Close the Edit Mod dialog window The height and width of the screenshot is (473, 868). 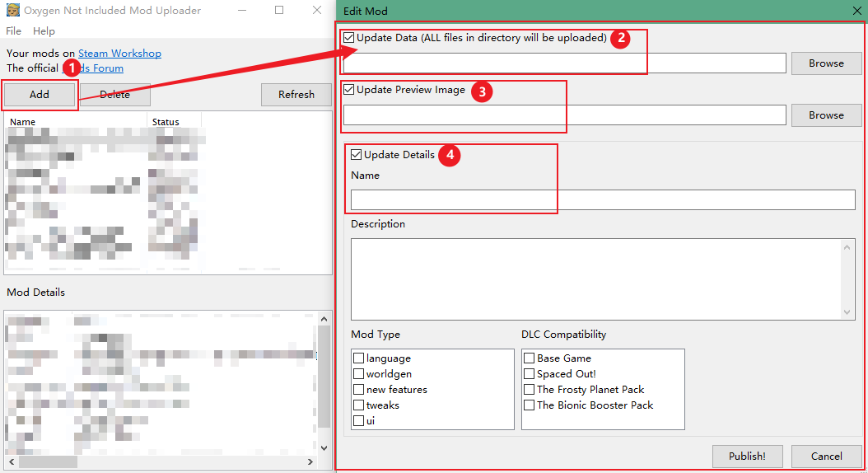tap(856, 11)
